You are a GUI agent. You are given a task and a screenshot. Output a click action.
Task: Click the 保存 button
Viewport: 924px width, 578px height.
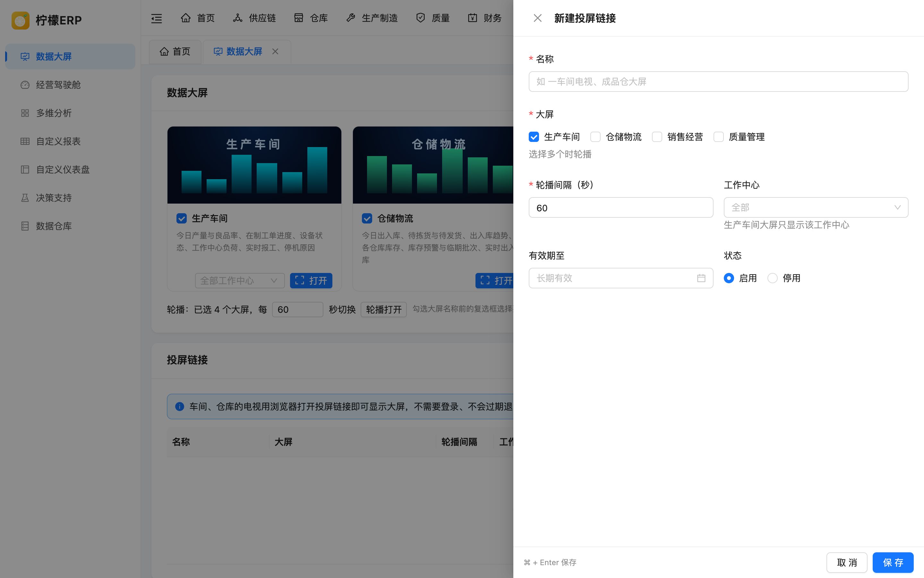click(x=893, y=563)
